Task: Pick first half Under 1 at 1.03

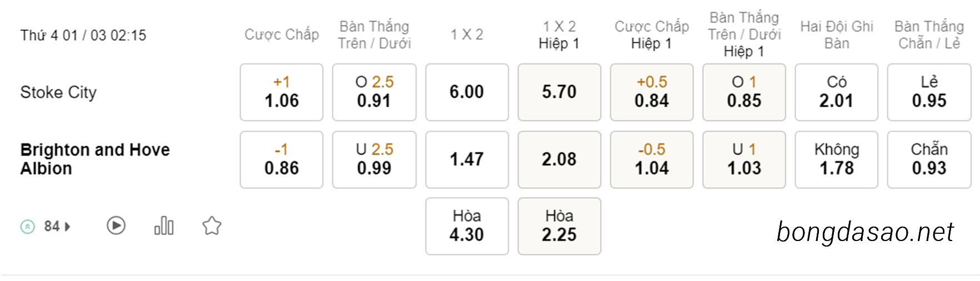Action: pos(744,160)
